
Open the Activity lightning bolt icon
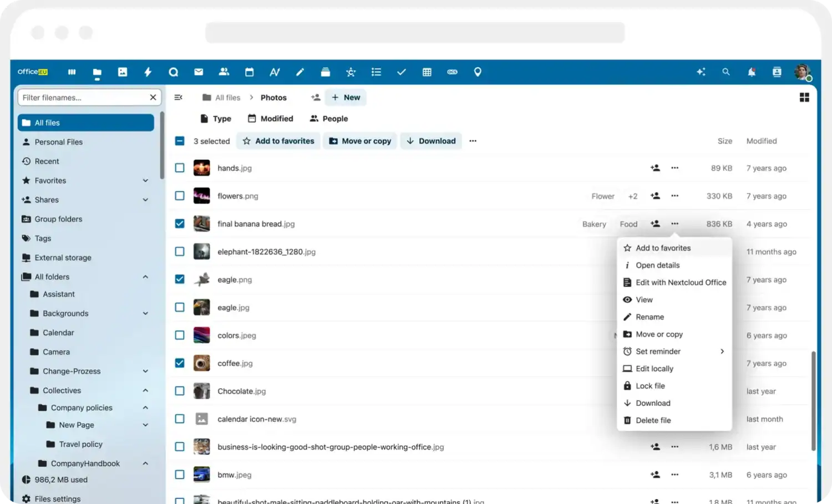point(148,72)
